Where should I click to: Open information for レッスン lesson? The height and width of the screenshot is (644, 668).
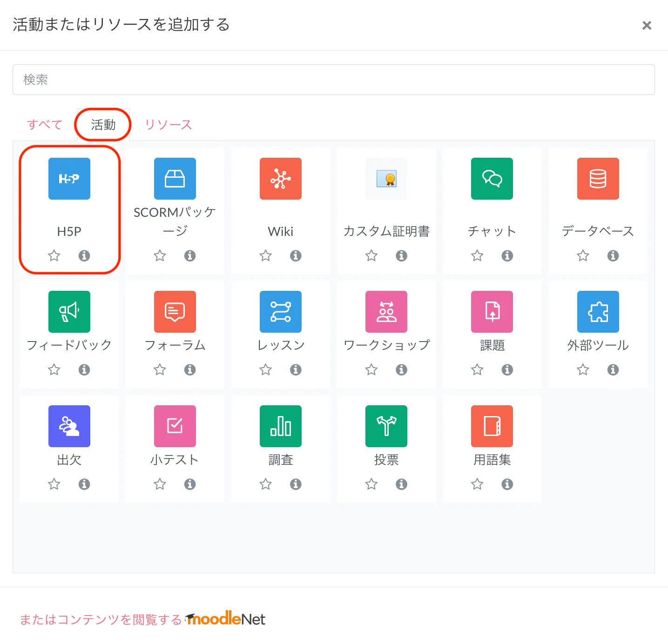point(296,370)
